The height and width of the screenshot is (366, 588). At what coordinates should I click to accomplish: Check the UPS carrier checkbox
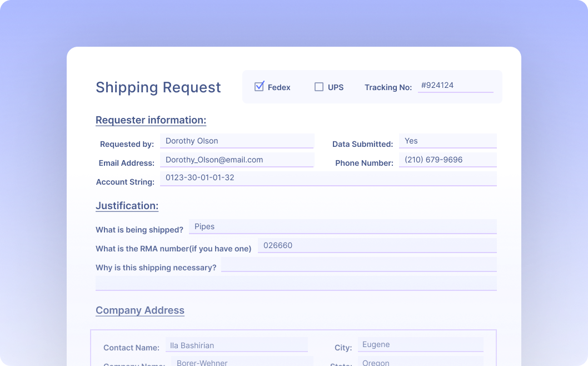[319, 86]
